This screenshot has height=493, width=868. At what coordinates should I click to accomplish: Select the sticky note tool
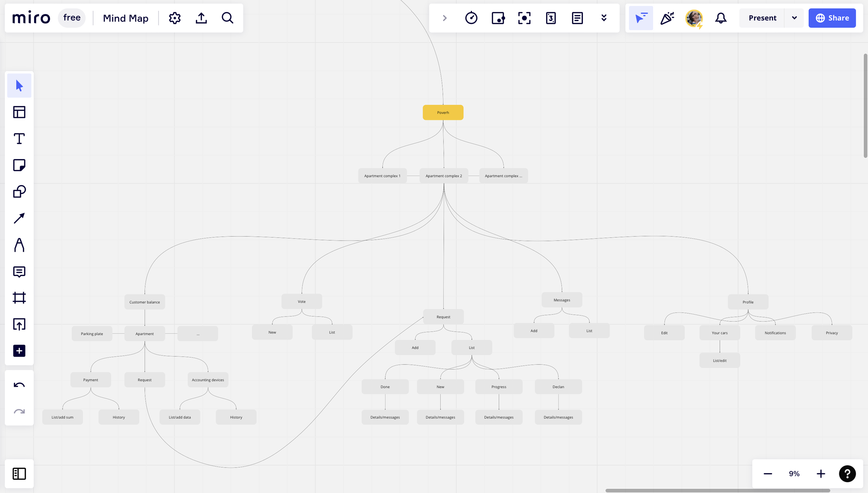tap(19, 165)
